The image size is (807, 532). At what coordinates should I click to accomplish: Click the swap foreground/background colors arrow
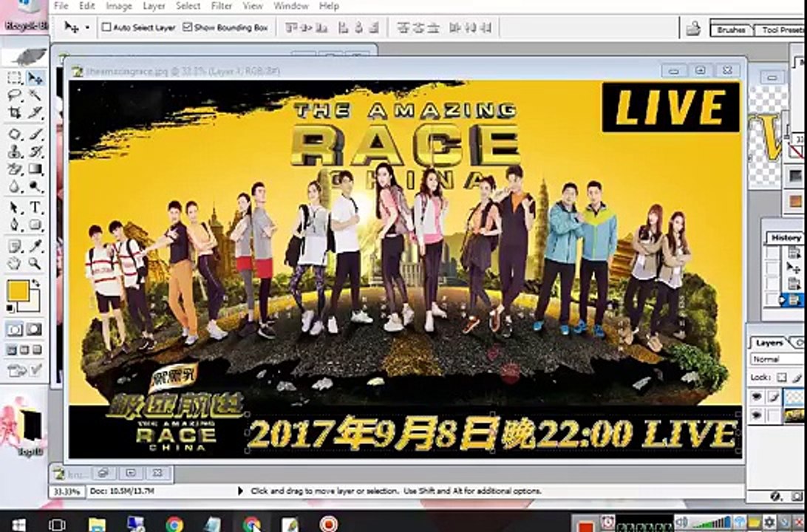pyautogui.click(x=35, y=283)
